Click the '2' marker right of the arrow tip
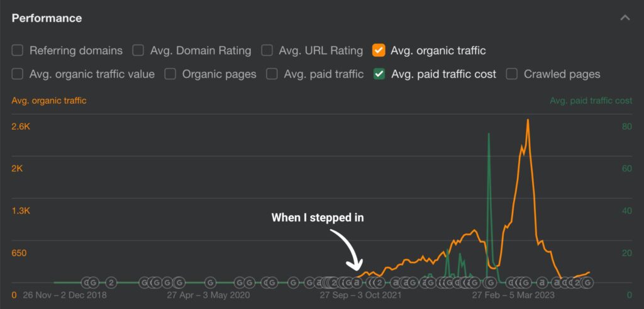Image resolution: width=644 pixels, height=309 pixels. click(x=379, y=283)
